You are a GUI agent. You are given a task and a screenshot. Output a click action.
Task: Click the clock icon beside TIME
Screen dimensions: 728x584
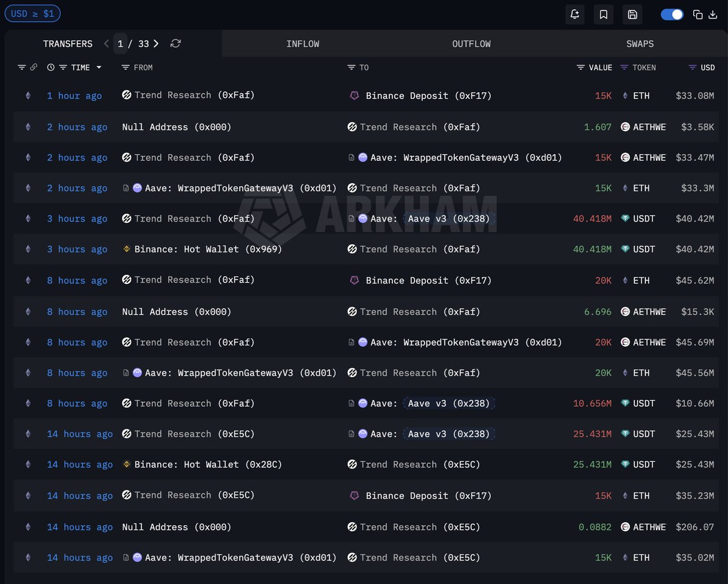pyautogui.click(x=51, y=67)
